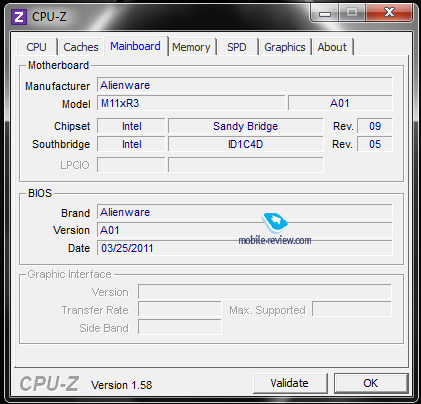Click the chipset Rev. value 09
421x404 pixels.
coord(375,126)
